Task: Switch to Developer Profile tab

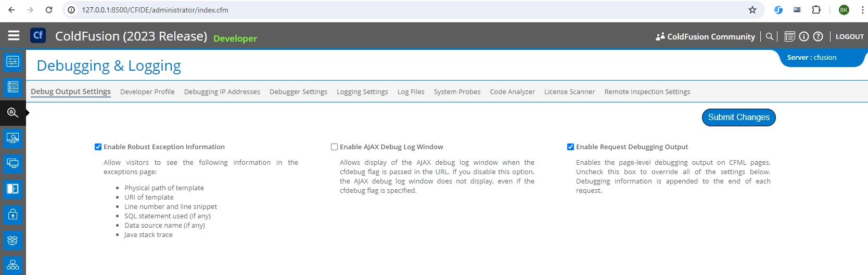Action: coord(147,91)
